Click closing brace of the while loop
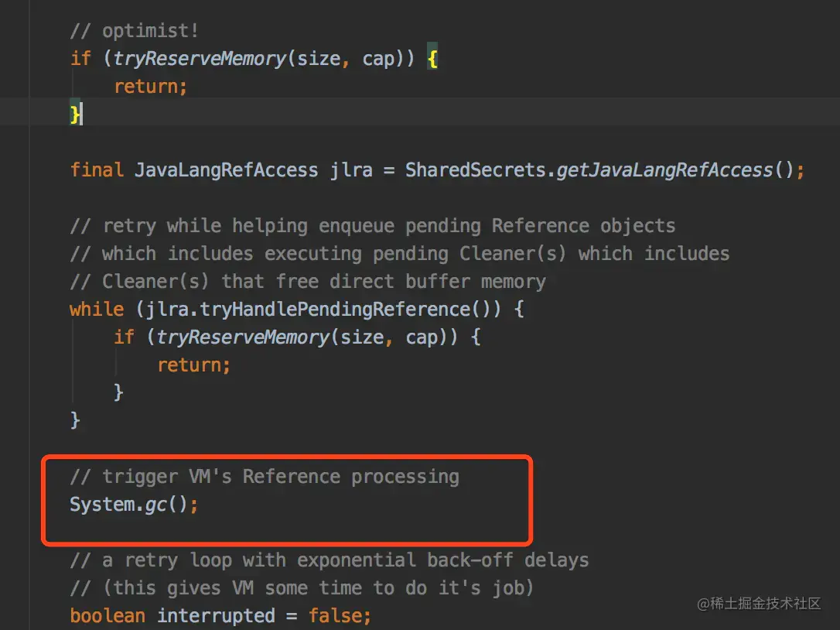 point(75,420)
